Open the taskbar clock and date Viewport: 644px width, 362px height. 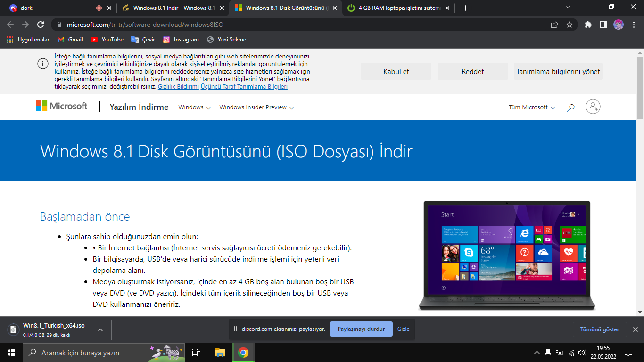coord(603,353)
